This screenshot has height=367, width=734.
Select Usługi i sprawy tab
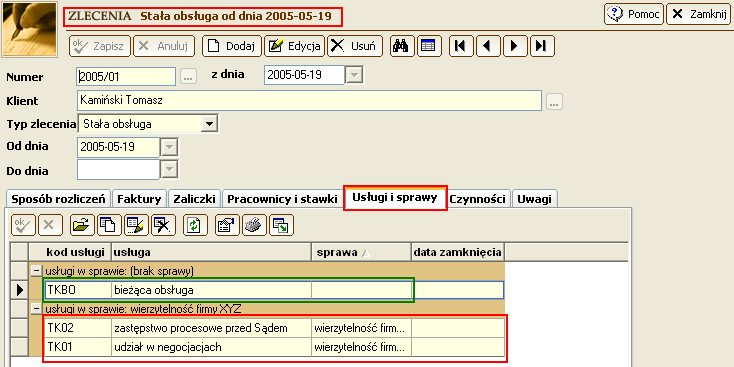[395, 198]
